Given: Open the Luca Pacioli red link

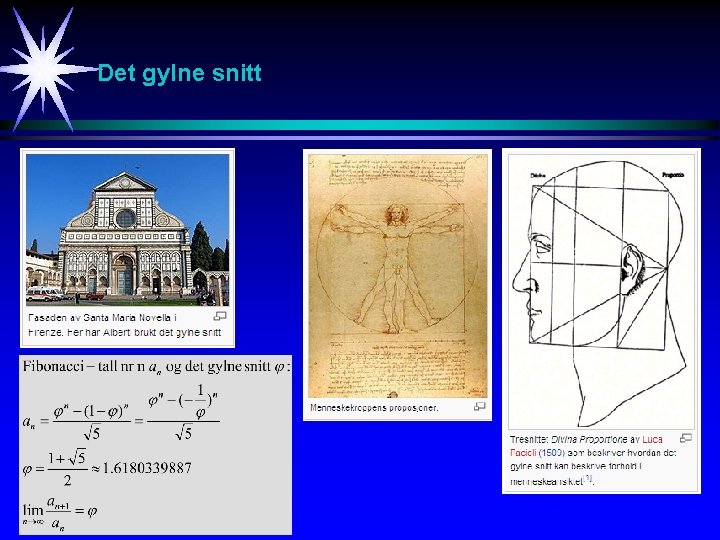Looking at the screenshot, I should pos(586,446).
